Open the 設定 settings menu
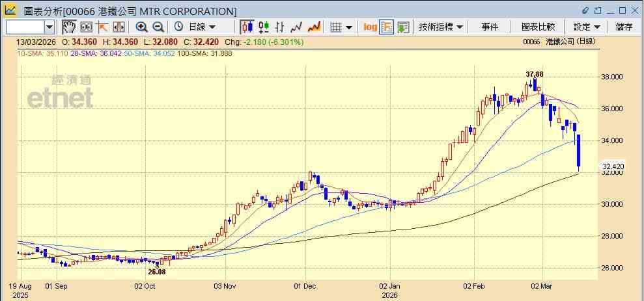This screenshot has width=644, height=301. (x=587, y=27)
